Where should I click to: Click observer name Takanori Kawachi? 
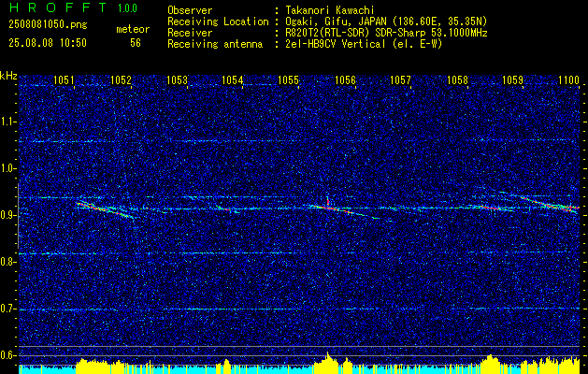pyautogui.click(x=330, y=10)
